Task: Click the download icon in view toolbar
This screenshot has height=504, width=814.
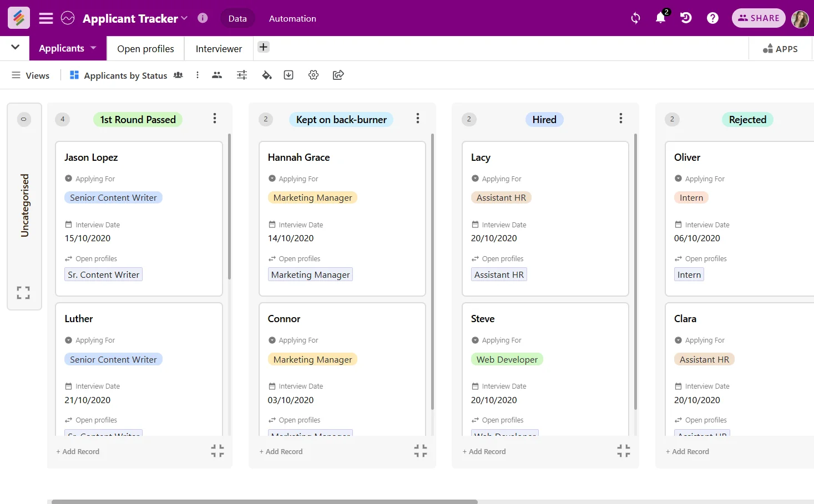Action: [288, 74]
